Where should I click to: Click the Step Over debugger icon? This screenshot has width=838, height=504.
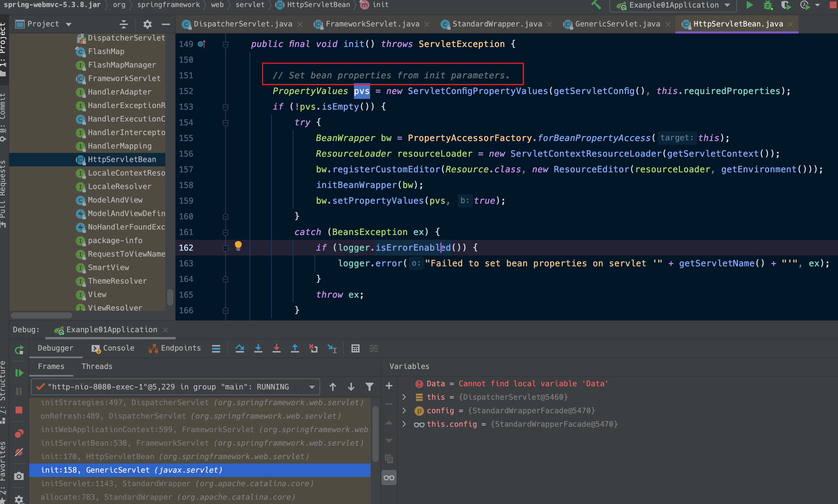240,348
